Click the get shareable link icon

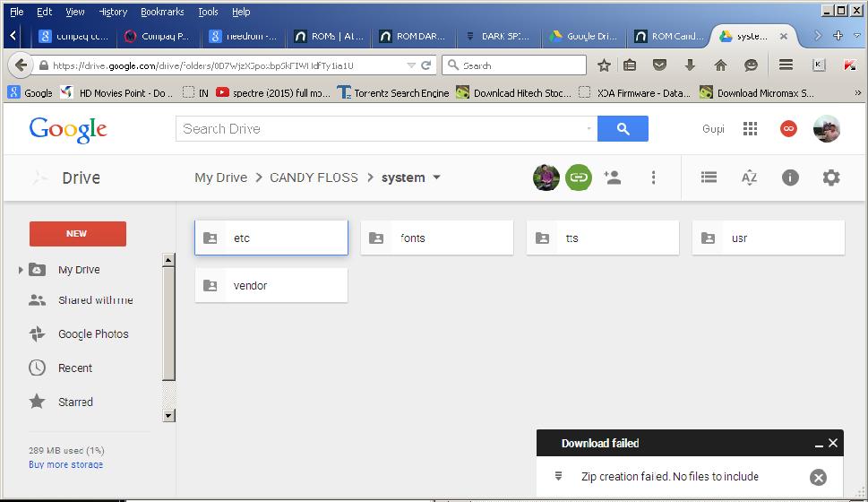tap(579, 177)
